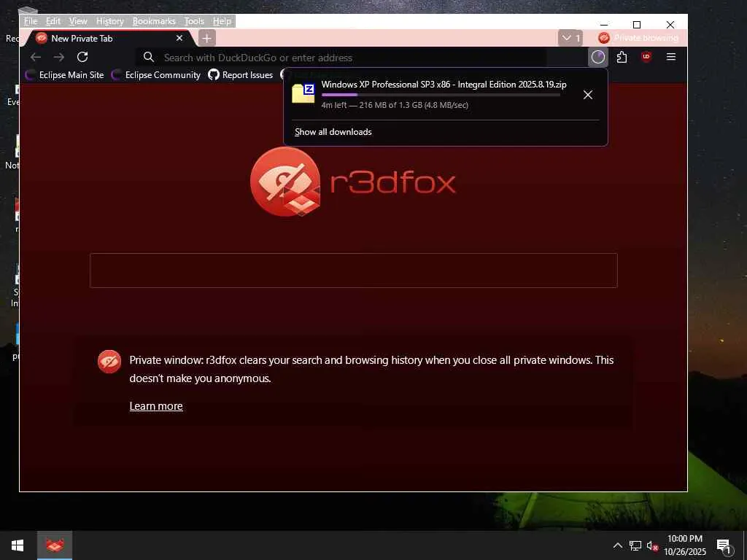Open Eclipse Community bookmark

tap(156, 75)
